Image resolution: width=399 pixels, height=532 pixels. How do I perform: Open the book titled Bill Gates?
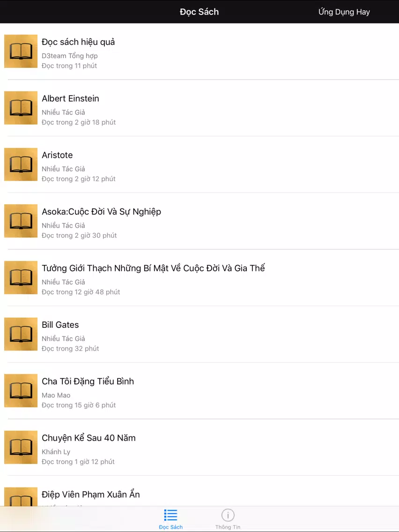coord(60,325)
